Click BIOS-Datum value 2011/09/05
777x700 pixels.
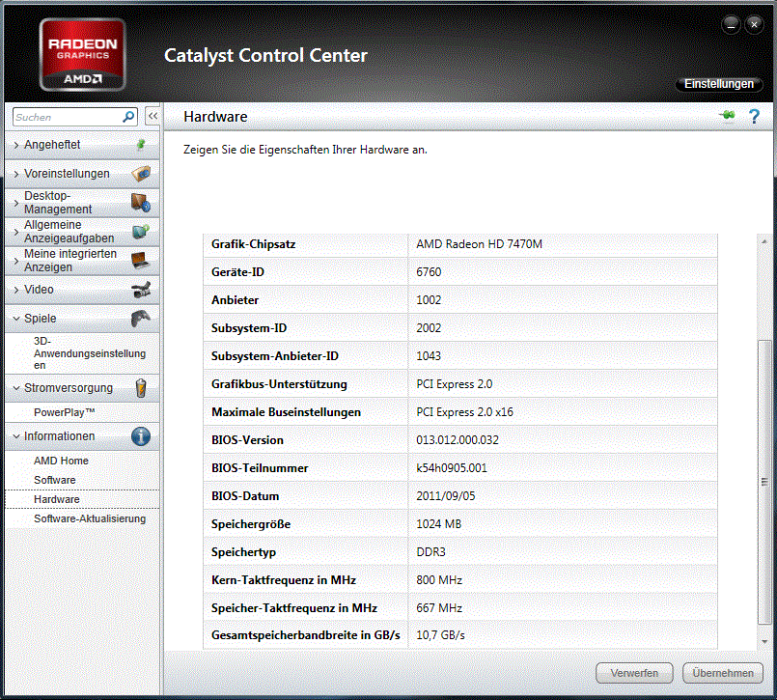[x=446, y=495]
